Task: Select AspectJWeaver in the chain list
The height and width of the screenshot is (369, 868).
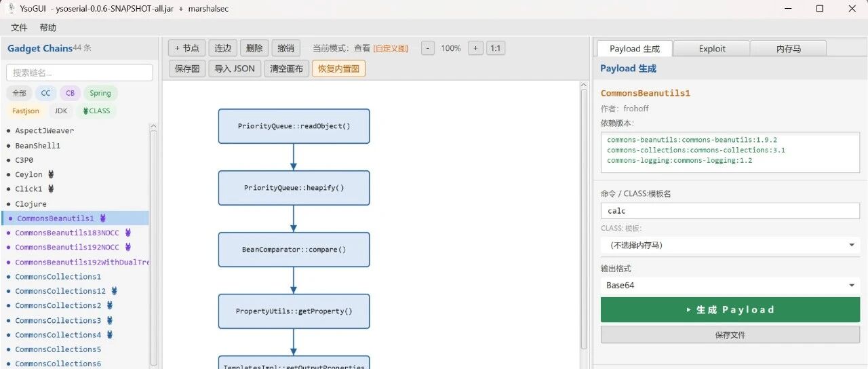Action: [75, 130]
